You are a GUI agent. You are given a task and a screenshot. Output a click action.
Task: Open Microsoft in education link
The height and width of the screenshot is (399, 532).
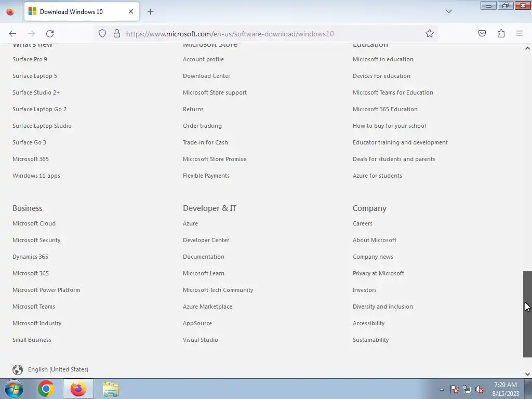[x=383, y=59]
